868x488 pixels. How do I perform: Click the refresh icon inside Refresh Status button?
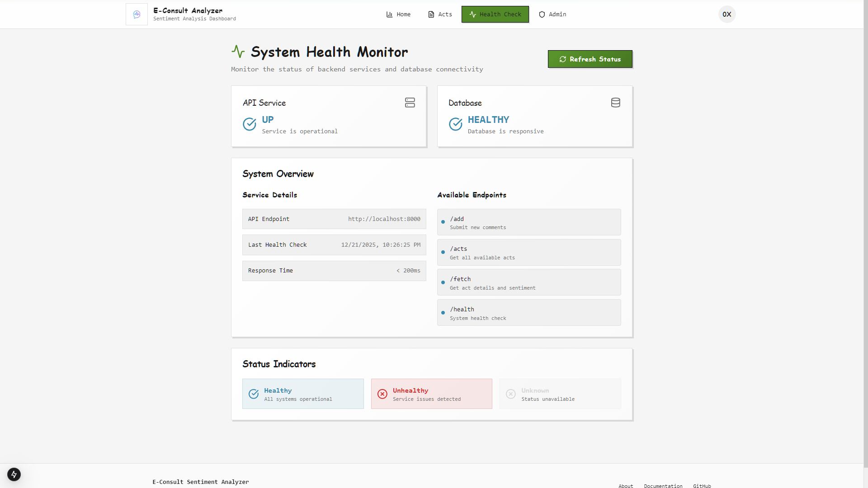click(563, 59)
